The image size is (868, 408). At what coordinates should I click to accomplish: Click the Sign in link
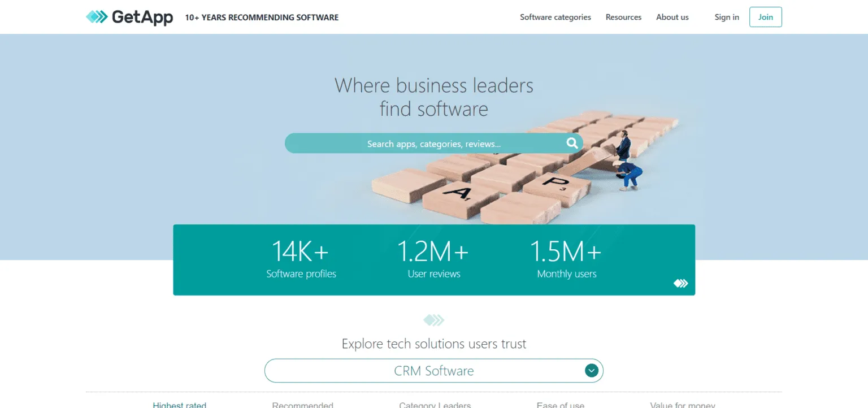(726, 17)
